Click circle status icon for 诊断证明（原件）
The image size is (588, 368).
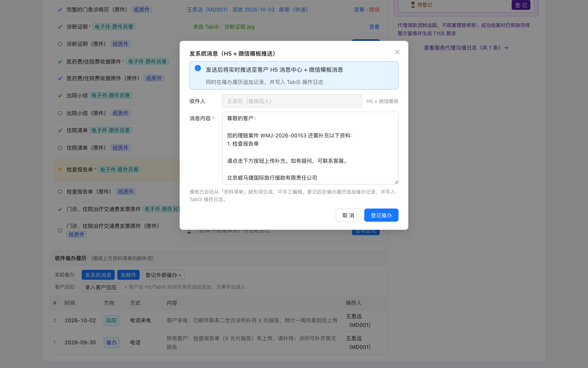[x=60, y=44]
